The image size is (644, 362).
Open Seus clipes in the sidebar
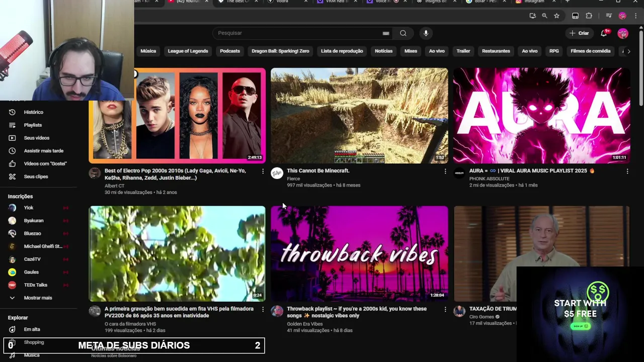pos(36,176)
